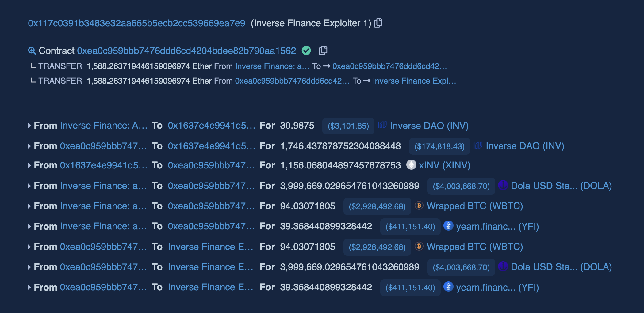The width and height of the screenshot is (644, 313).
Task: Select the amount 30.9875
Action: click(x=297, y=126)
